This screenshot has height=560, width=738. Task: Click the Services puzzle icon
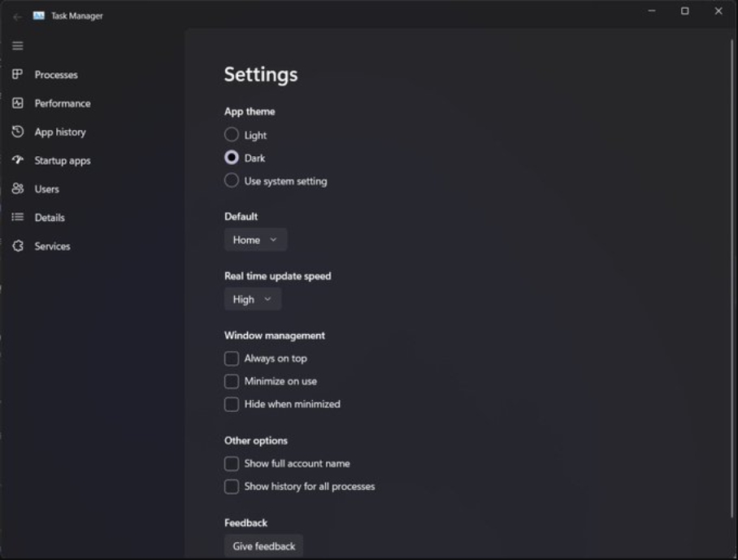17,245
